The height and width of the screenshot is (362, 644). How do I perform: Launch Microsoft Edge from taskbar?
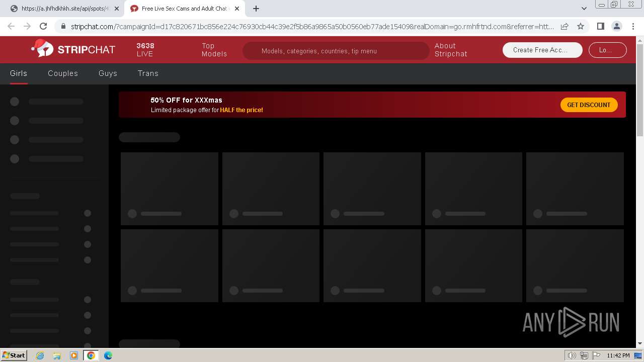108,355
